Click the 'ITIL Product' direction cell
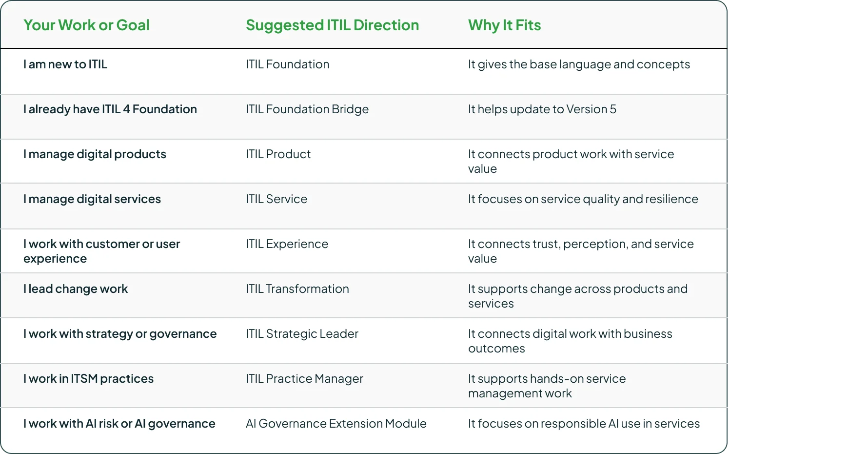Screen dimensions: 868x454 tap(278, 154)
